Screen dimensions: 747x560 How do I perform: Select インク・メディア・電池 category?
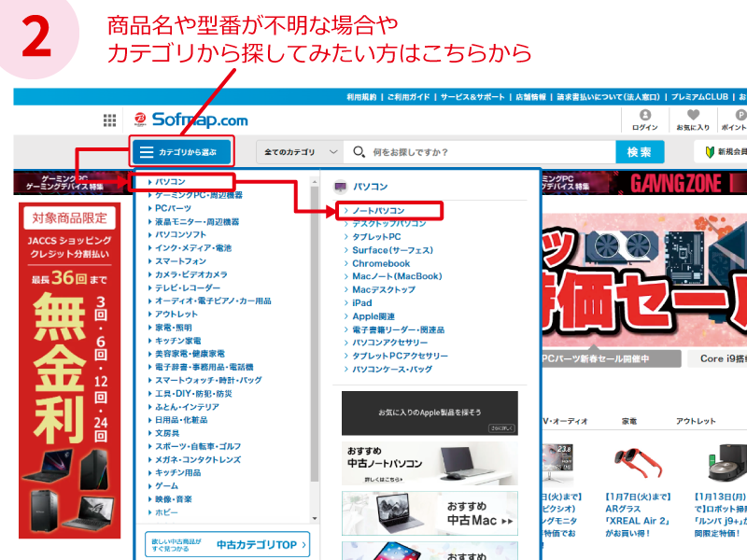[x=193, y=248]
